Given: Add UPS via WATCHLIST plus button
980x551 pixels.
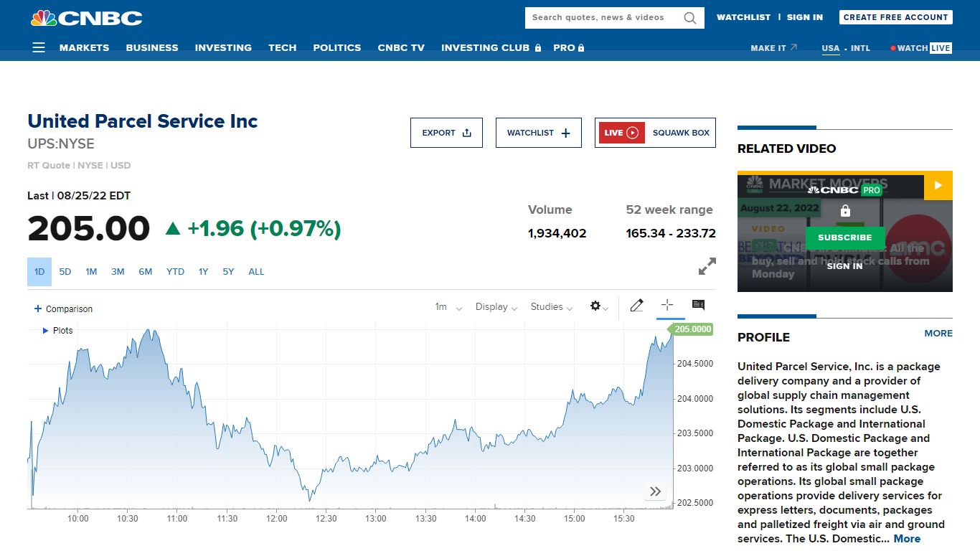Looking at the screenshot, I should (x=539, y=133).
